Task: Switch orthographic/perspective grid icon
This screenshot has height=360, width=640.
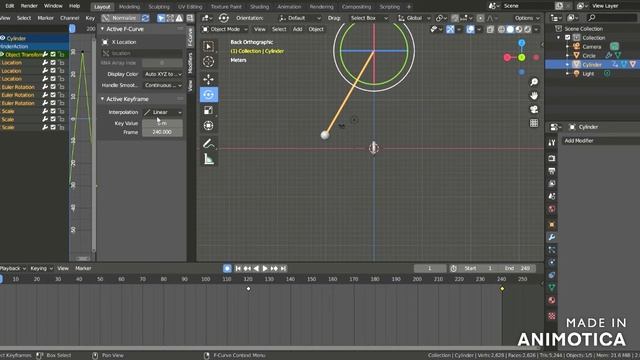Action: pos(534,123)
